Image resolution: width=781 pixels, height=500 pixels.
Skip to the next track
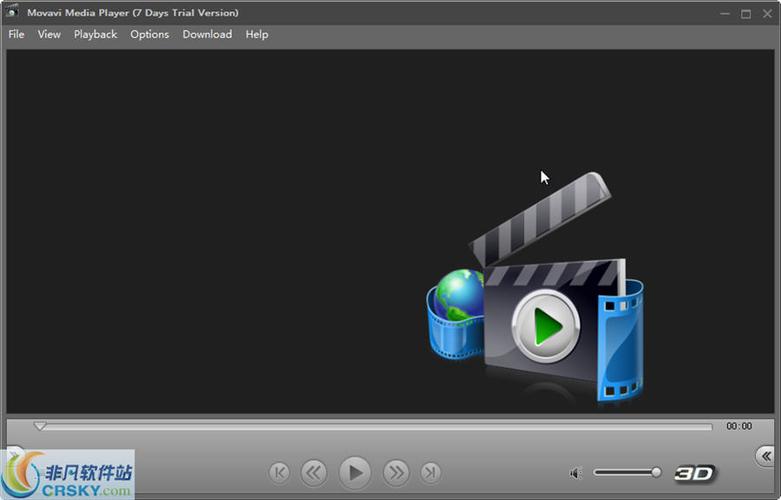430,472
